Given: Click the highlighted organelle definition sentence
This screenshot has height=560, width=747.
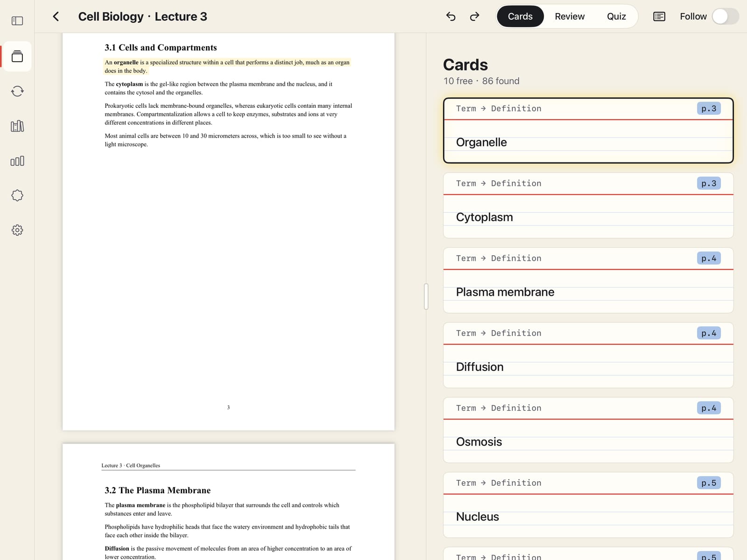Looking at the screenshot, I should click(x=227, y=66).
